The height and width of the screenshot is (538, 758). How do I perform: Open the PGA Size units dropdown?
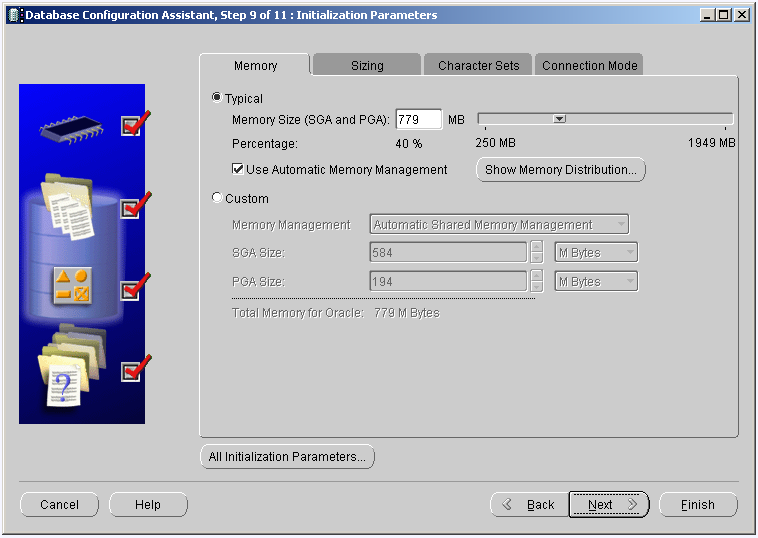[x=596, y=281]
